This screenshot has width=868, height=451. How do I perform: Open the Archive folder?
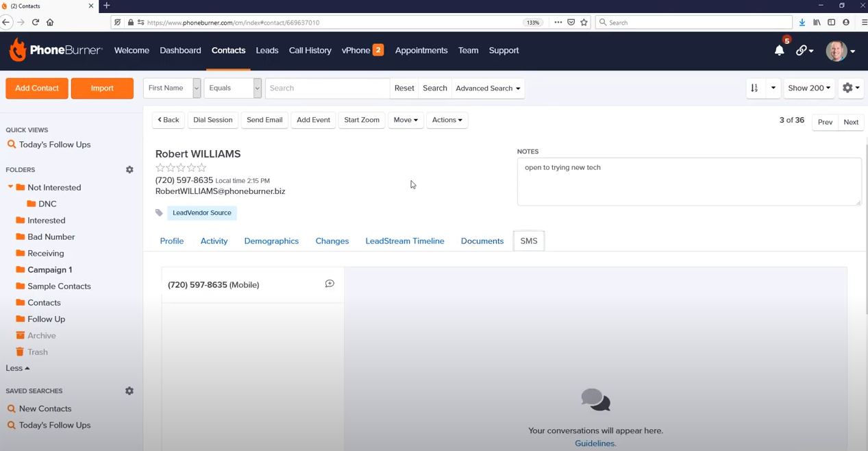pos(42,335)
